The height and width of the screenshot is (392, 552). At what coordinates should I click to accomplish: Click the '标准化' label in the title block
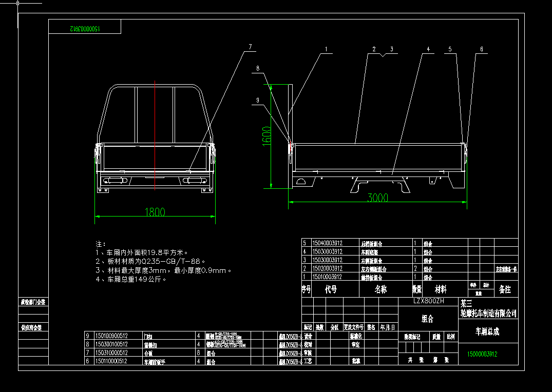(x=356, y=336)
